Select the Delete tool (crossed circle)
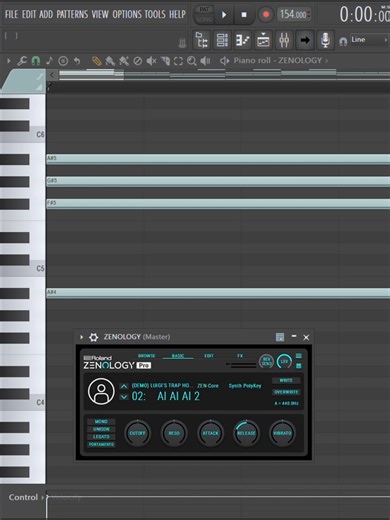The height and width of the screenshot is (520, 390). coord(137,61)
